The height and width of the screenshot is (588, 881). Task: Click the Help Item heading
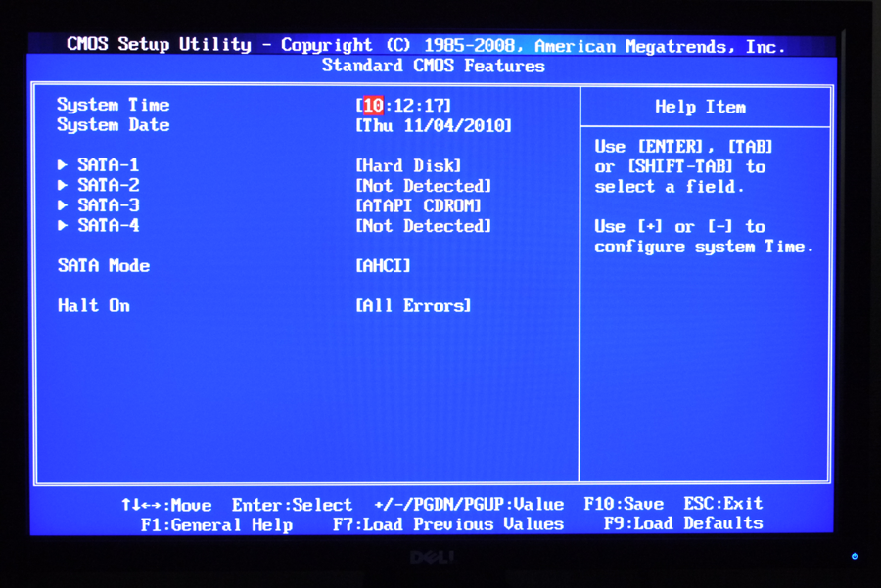point(701,107)
